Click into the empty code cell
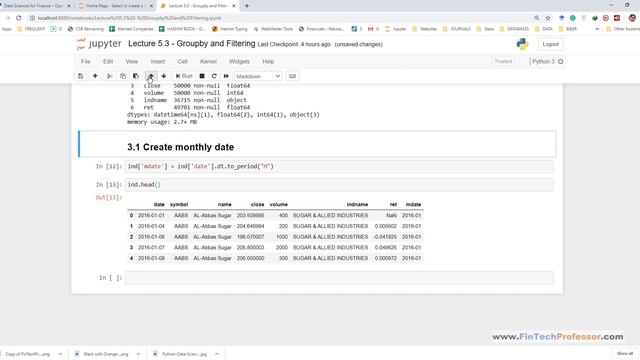The image size is (640, 360). (x=339, y=278)
